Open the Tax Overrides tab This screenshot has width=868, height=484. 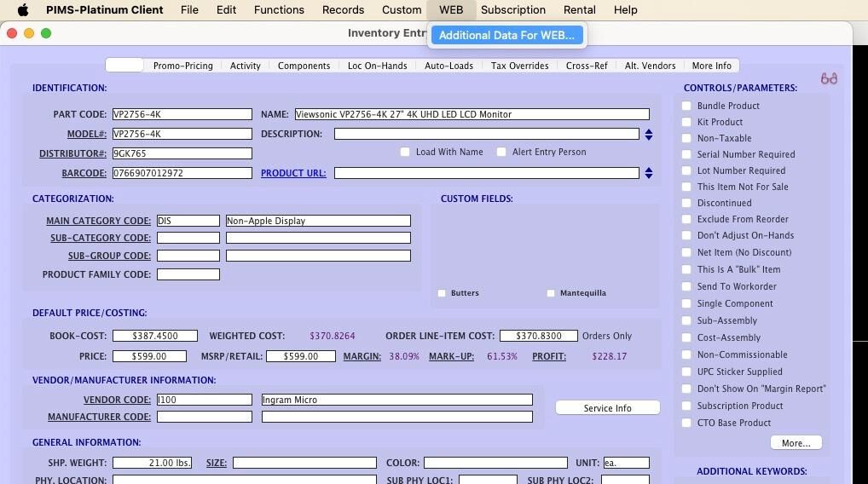pyautogui.click(x=520, y=66)
